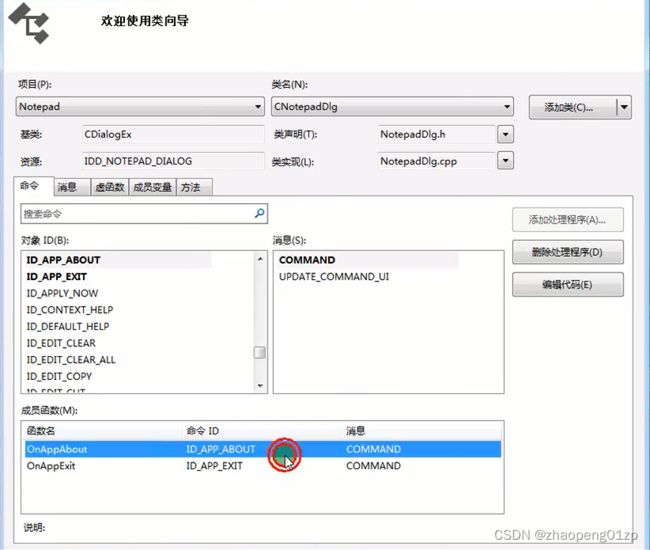Click the 编辑代码(E) button

(568, 284)
